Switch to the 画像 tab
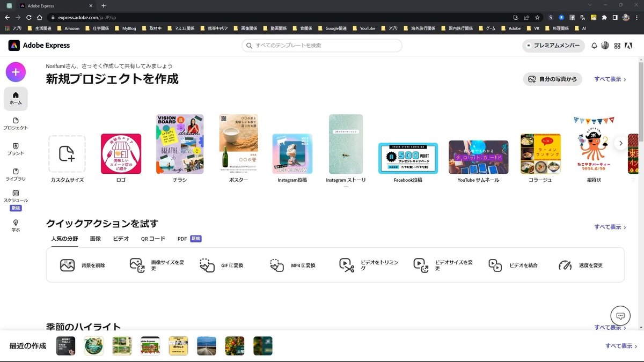 point(95,239)
